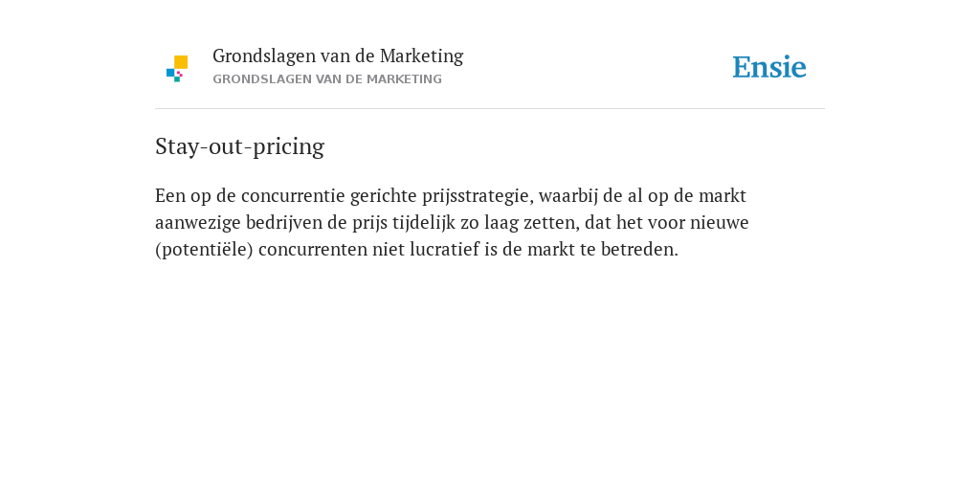The image size is (980, 490).
Task: Click the word prijsstrategie in the definition
Action: pyautogui.click(x=478, y=196)
